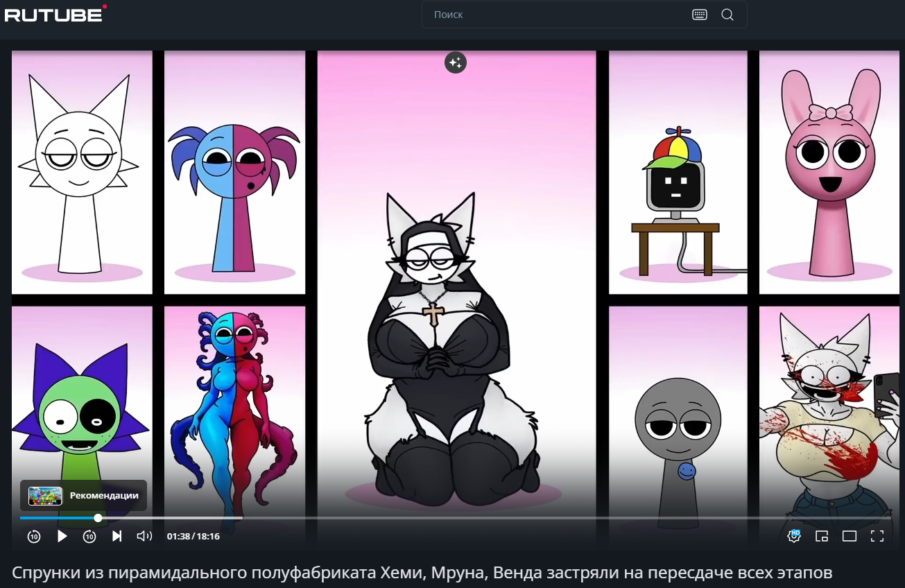Open the Рекомендации panel
The height and width of the screenshot is (588, 905).
(x=103, y=496)
